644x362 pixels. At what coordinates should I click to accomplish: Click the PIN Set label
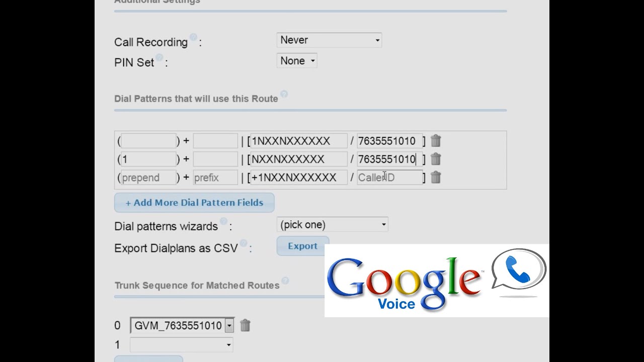(134, 62)
